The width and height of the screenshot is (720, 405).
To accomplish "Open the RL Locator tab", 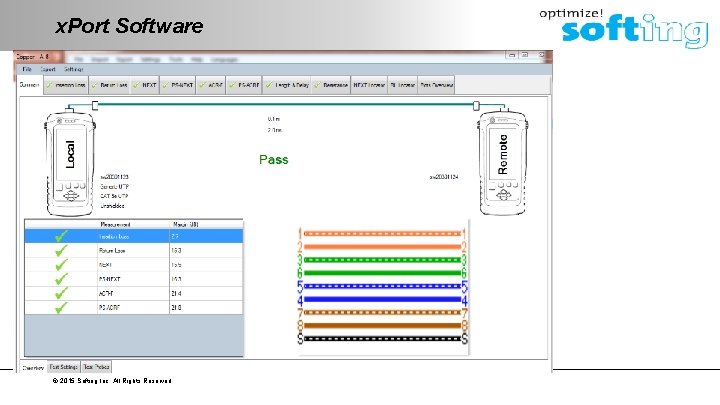I will 403,85.
